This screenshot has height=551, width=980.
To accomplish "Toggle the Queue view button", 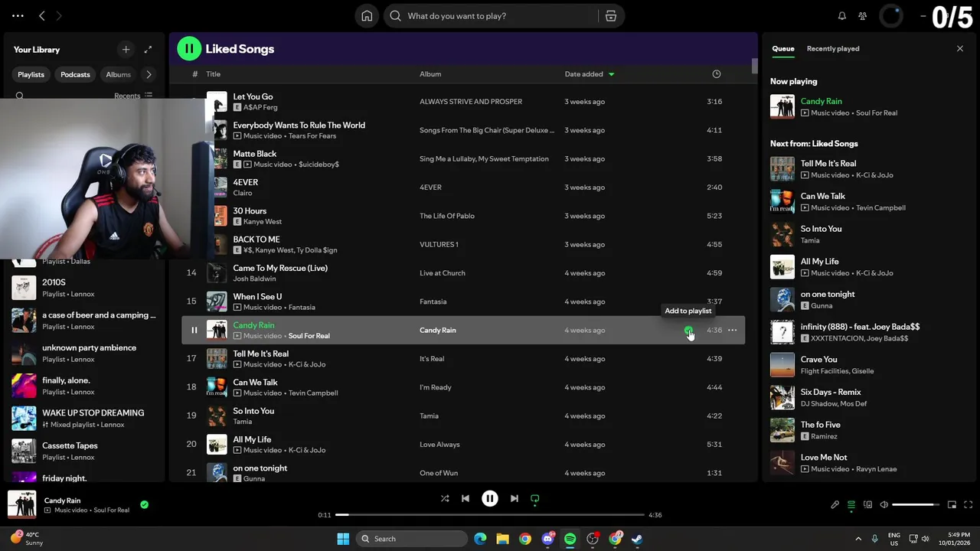I will pyautogui.click(x=851, y=504).
